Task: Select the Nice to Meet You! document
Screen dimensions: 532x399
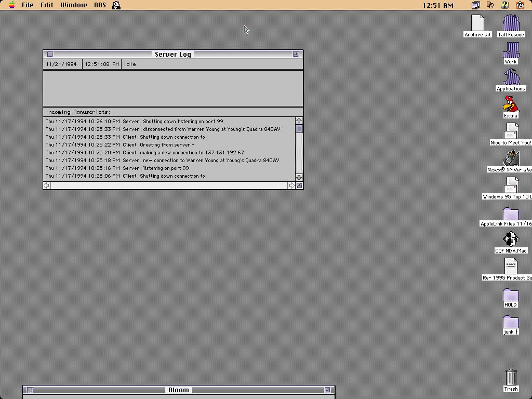Action: click(x=511, y=131)
